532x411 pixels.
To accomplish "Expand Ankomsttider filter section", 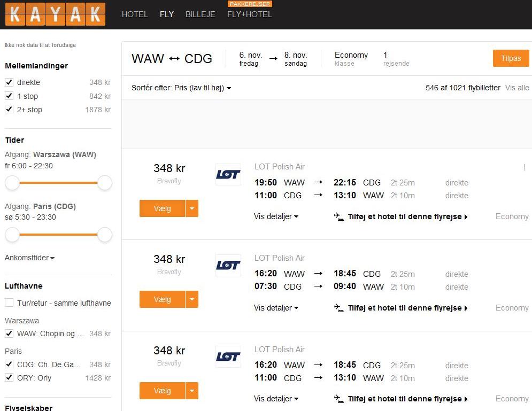I will click(x=29, y=258).
